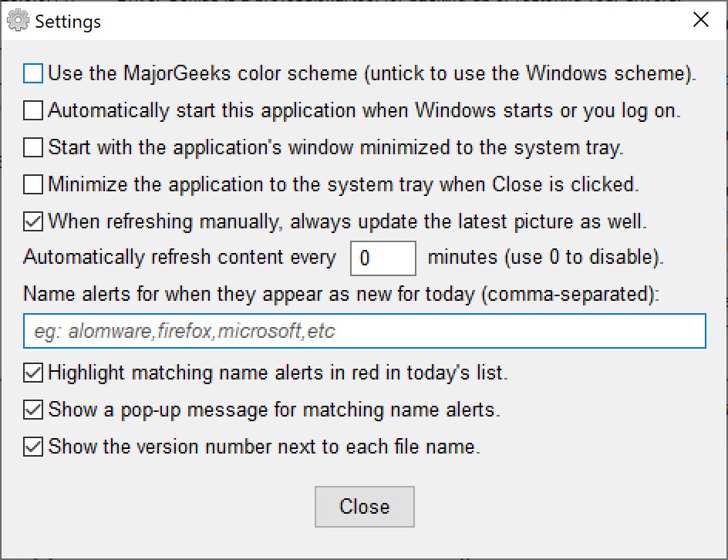
Task: Check the start minimized to system tray box
Action: pyautogui.click(x=33, y=148)
